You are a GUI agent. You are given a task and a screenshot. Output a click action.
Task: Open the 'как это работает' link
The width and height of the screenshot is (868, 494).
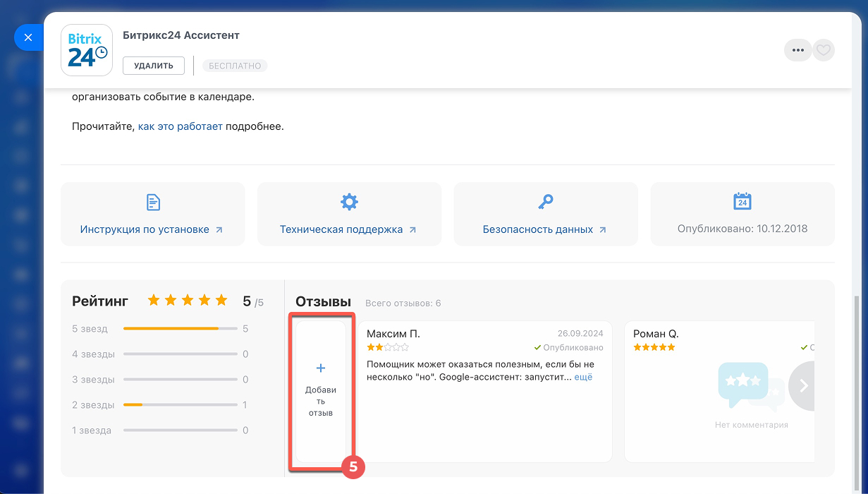[181, 127]
